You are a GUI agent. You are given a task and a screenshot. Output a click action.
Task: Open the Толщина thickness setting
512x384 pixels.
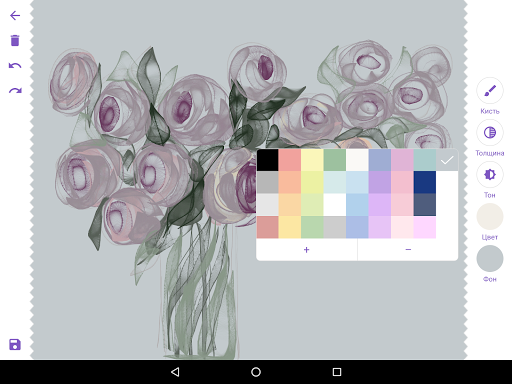pos(490,133)
